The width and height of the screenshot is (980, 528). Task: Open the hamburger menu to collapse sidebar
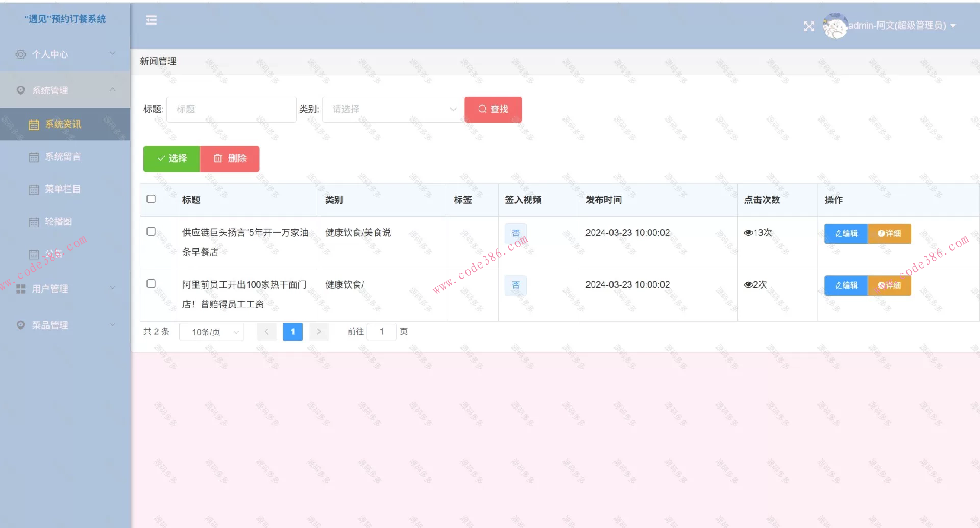[x=151, y=20]
